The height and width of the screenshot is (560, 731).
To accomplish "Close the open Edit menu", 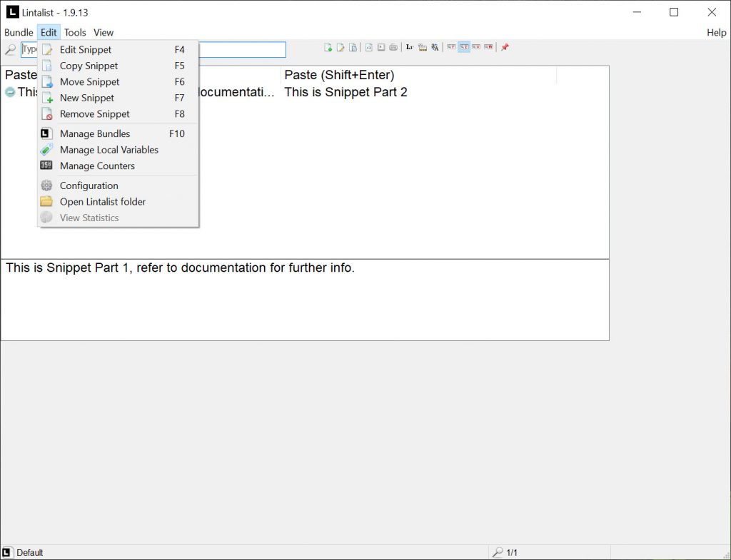I will (x=49, y=33).
